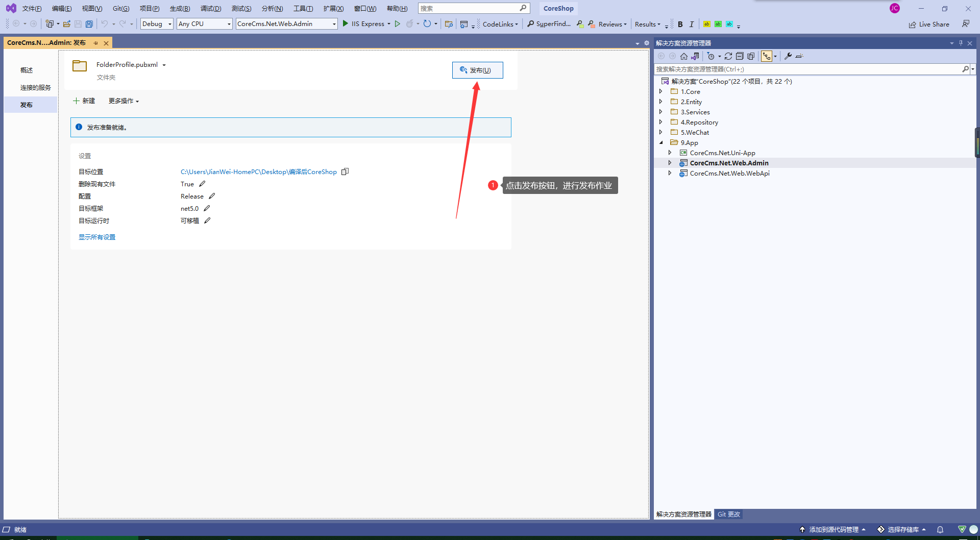The width and height of the screenshot is (980, 540).
Task: Toggle the highlighted nesting view button
Action: click(x=767, y=56)
